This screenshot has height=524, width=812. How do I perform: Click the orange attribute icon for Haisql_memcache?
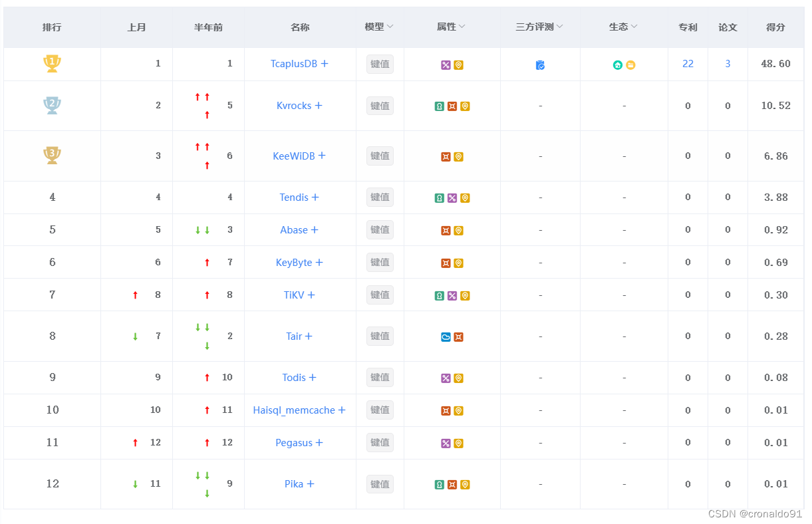click(446, 411)
